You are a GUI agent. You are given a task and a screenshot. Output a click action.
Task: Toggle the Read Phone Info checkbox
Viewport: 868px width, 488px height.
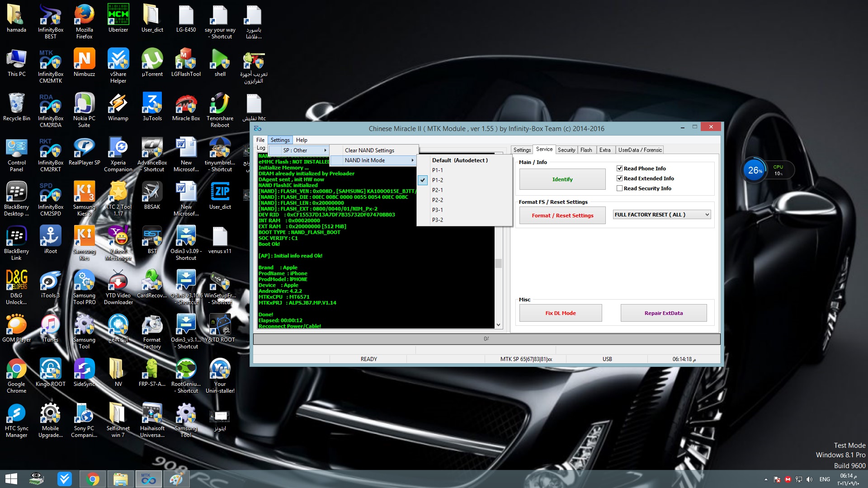tap(620, 169)
